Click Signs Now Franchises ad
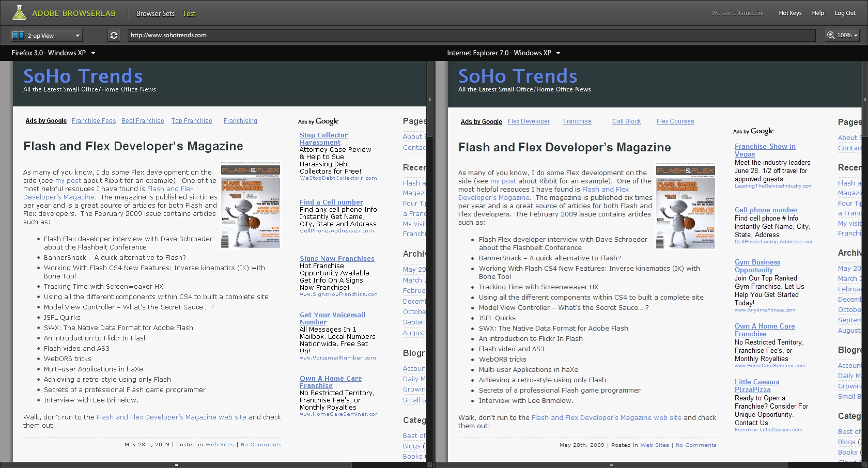868x468 pixels. [x=337, y=258]
